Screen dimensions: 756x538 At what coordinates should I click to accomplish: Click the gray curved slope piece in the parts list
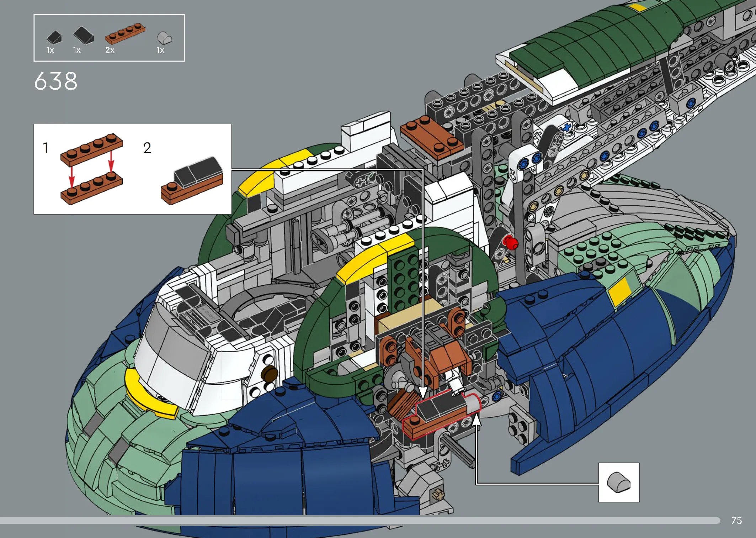[x=164, y=38]
